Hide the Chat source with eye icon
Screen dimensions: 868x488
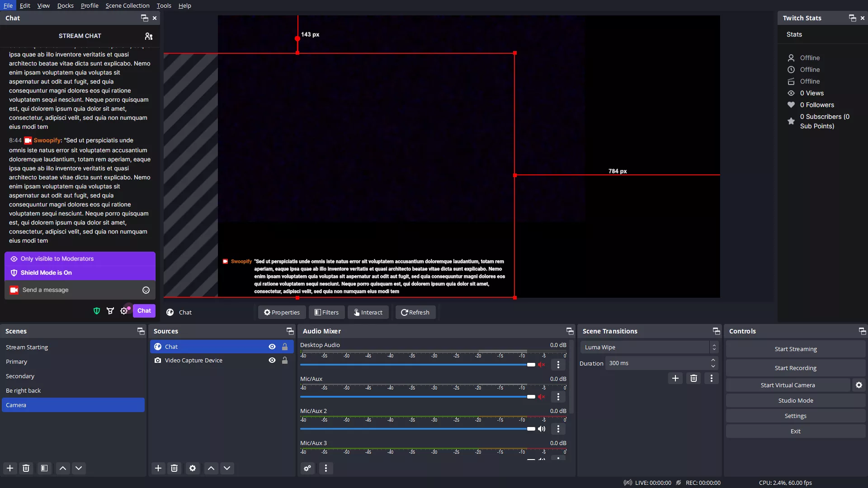272,347
